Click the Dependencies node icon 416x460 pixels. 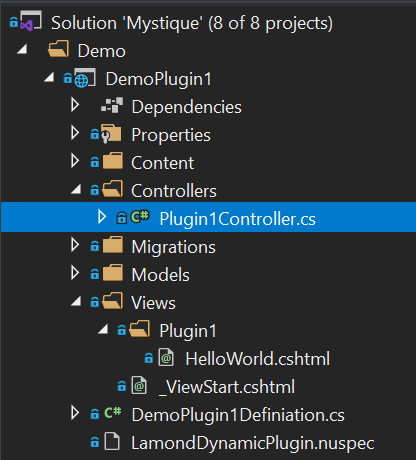click(112, 106)
